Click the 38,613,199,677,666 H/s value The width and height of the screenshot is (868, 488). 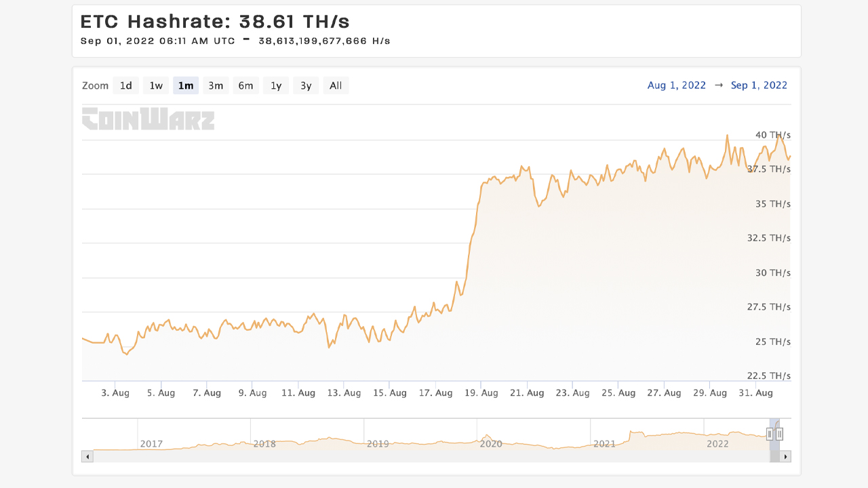[x=324, y=41]
